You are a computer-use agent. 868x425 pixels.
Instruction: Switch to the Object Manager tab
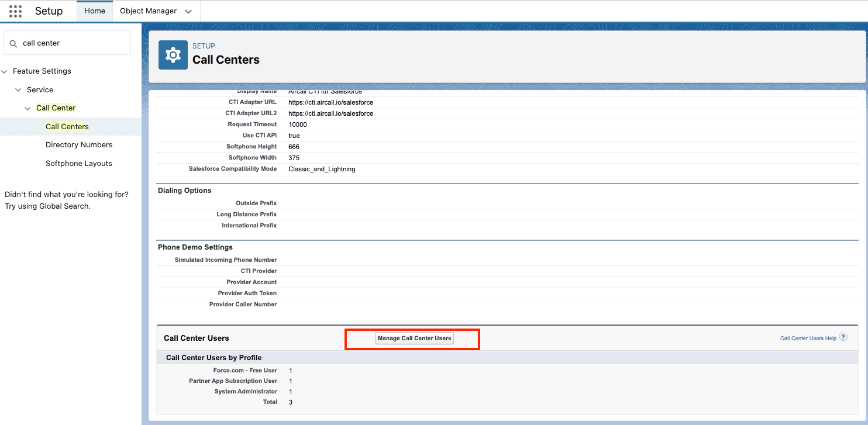pyautogui.click(x=148, y=11)
